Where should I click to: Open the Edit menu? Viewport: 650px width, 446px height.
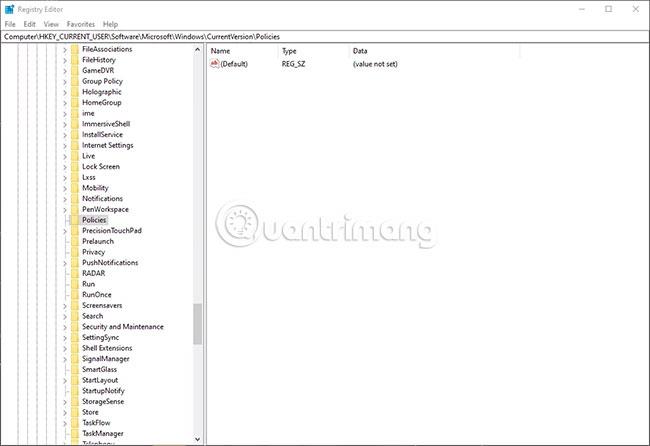[x=29, y=24]
